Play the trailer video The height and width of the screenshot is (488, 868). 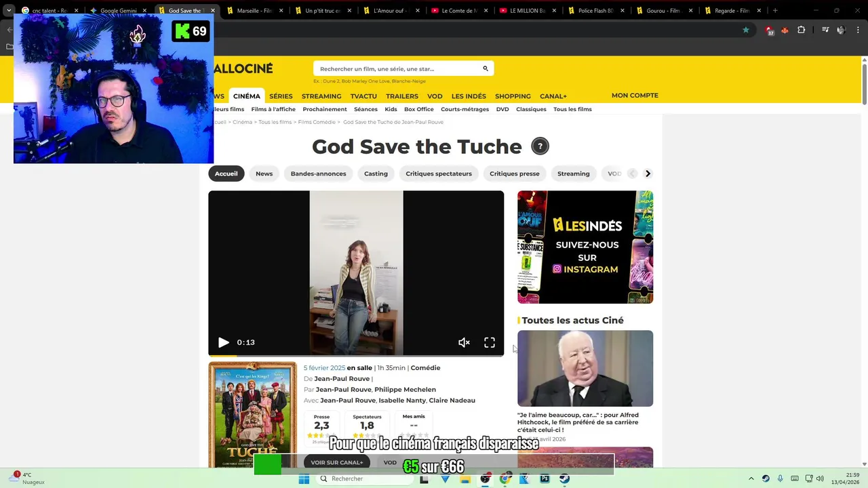click(x=223, y=342)
